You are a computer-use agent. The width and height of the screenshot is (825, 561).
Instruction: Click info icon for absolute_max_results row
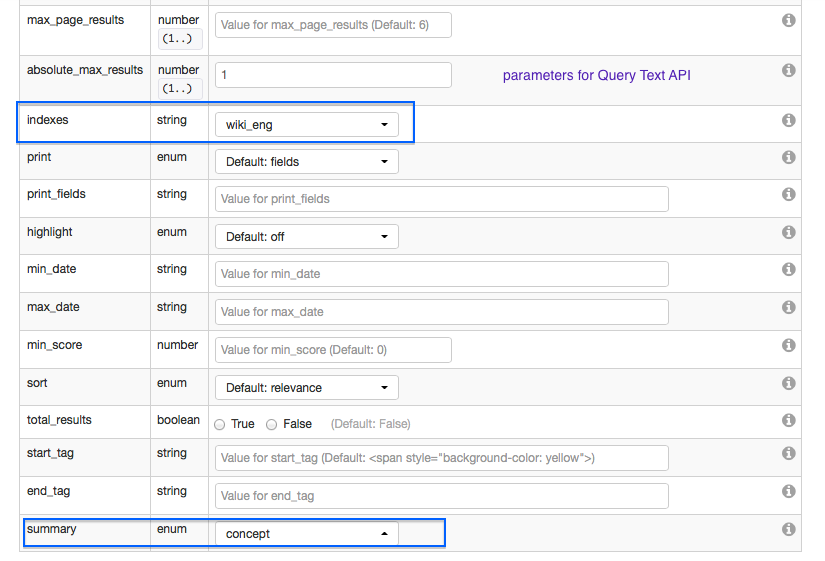pyautogui.click(x=788, y=70)
